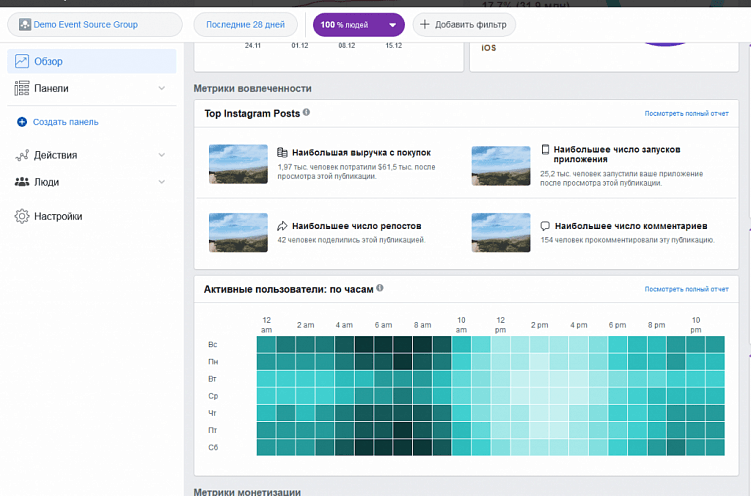Click the Панели grid icon
The width and height of the screenshot is (751, 496).
tap(22, 89)
